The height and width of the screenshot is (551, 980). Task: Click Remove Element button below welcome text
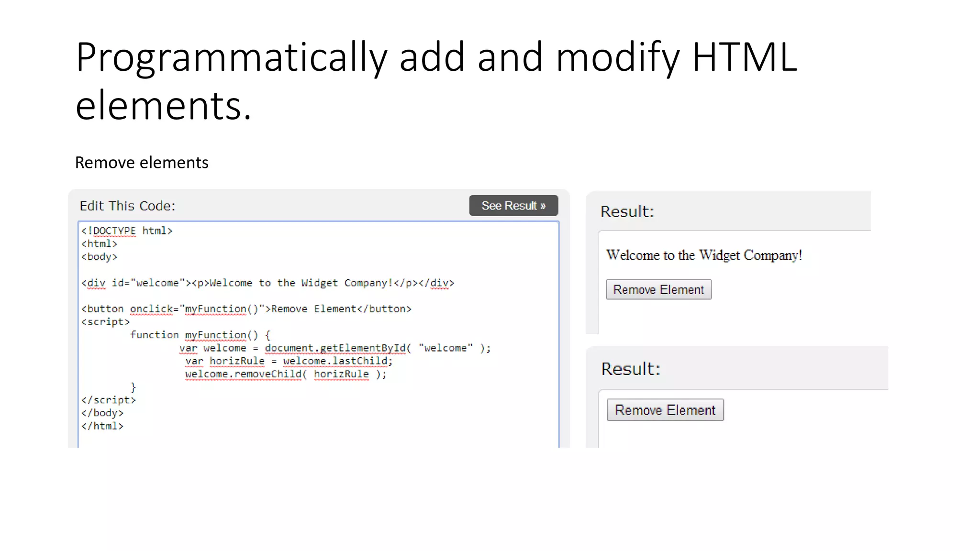pyautogui.click(x=658, y=289)
